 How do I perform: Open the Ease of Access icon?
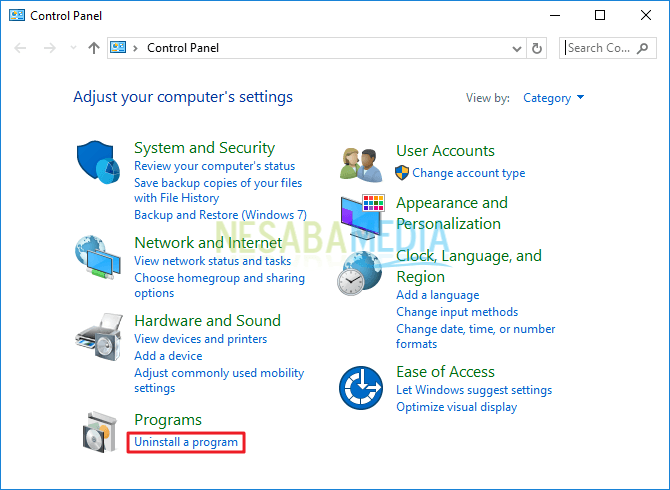361,388
